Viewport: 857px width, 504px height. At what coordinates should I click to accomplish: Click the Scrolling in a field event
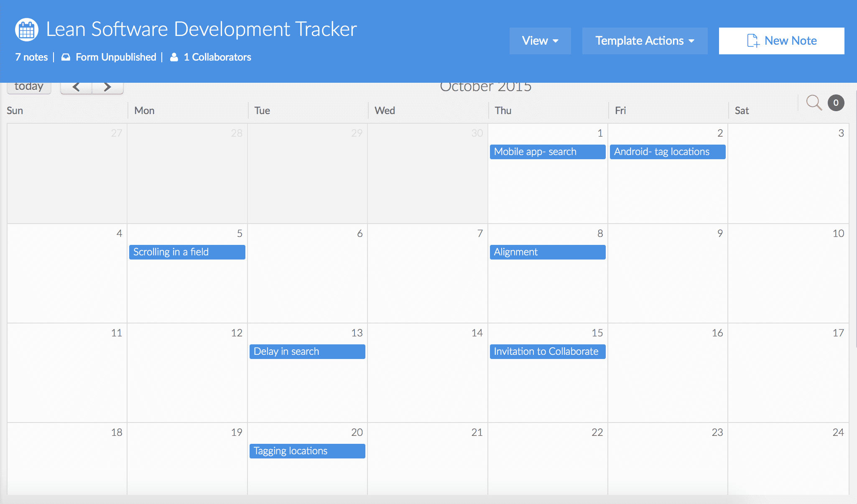[186, 252]
